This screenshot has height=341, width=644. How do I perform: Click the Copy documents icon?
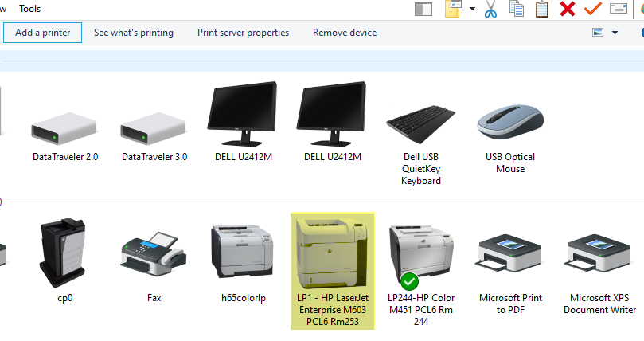pos(517,9)
